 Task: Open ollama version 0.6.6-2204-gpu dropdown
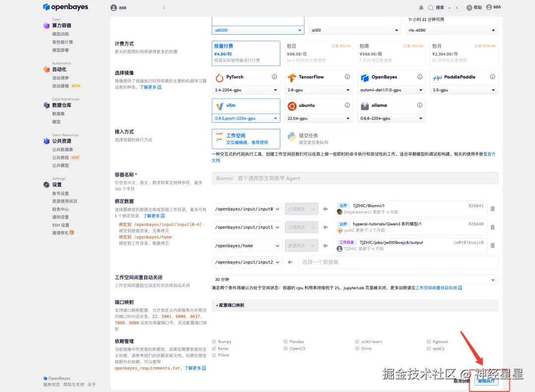[391, 118]
